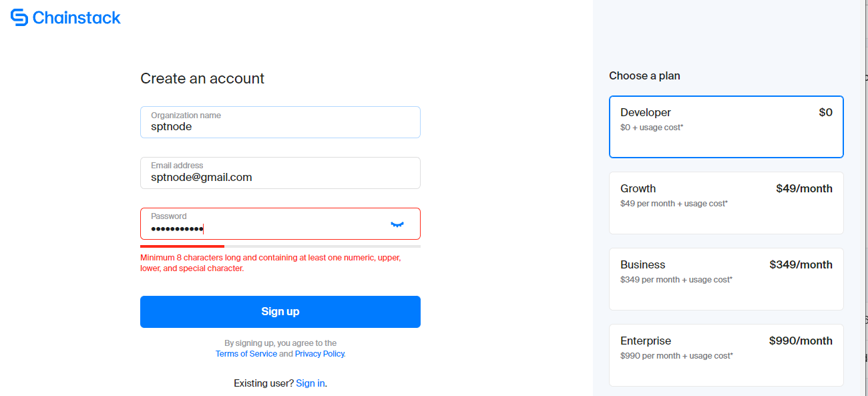868x396 pixels.
Task: Follow the Sign in link
Action: click(x=310, y=383)
